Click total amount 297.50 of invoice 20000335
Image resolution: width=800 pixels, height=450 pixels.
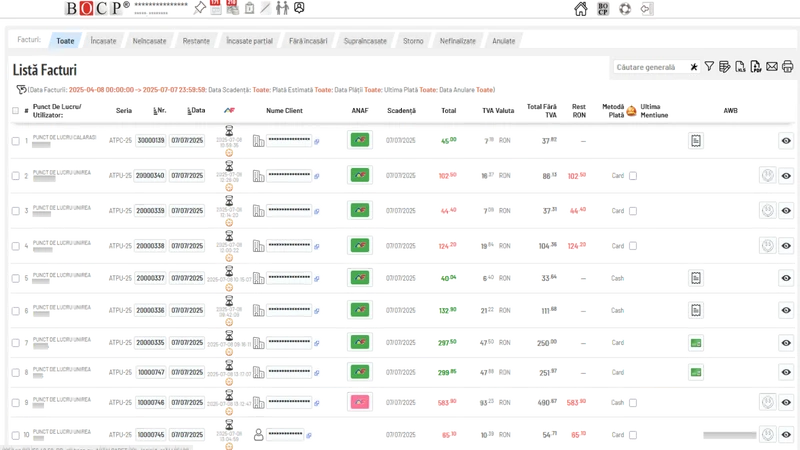pyautogui.click(x=447, y=343)
